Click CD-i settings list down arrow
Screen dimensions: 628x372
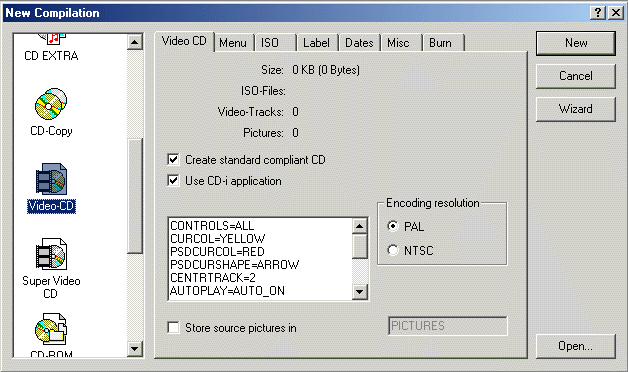360,292
